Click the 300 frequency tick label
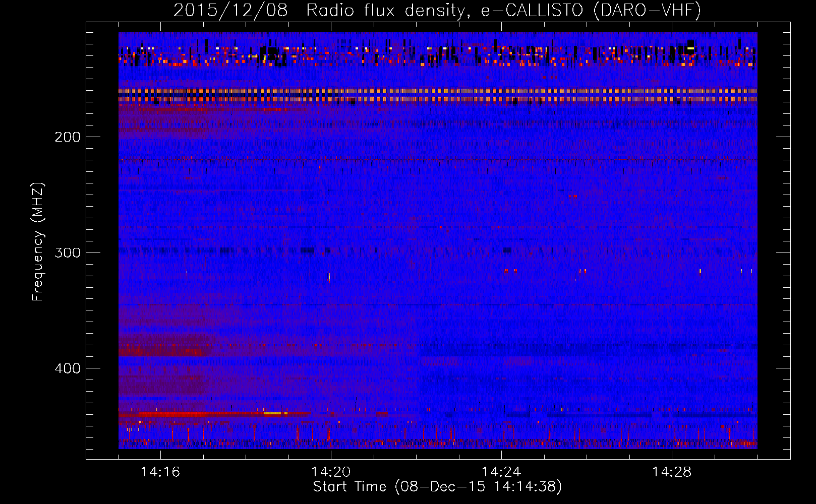The image size is (816, 504). pyautogui.click(x=68, y=253)
